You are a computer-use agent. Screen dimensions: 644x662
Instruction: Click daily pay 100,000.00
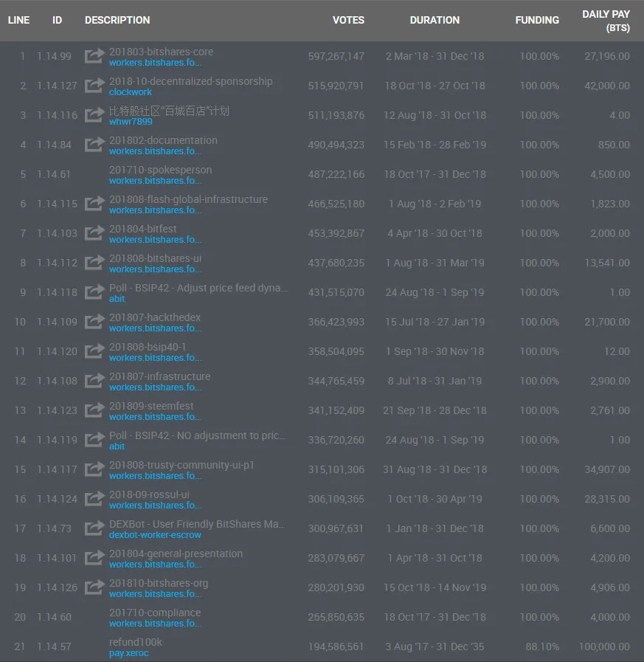click(604, 647)
